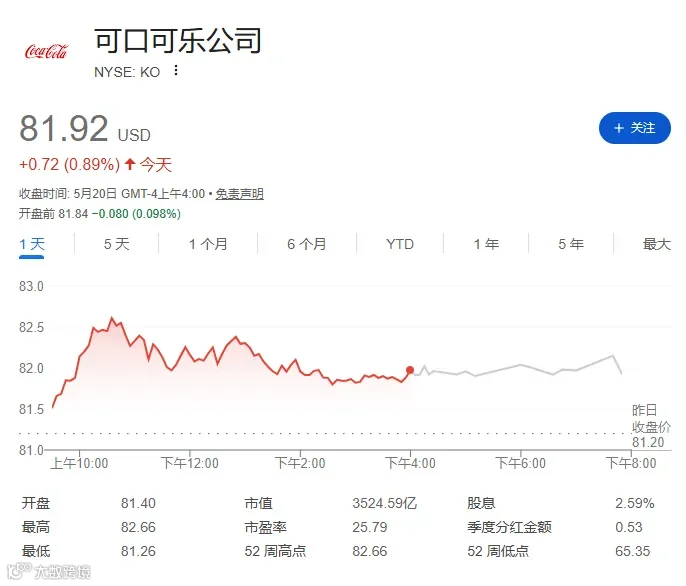Switch to the 5 天 range tab

(116, 244)
